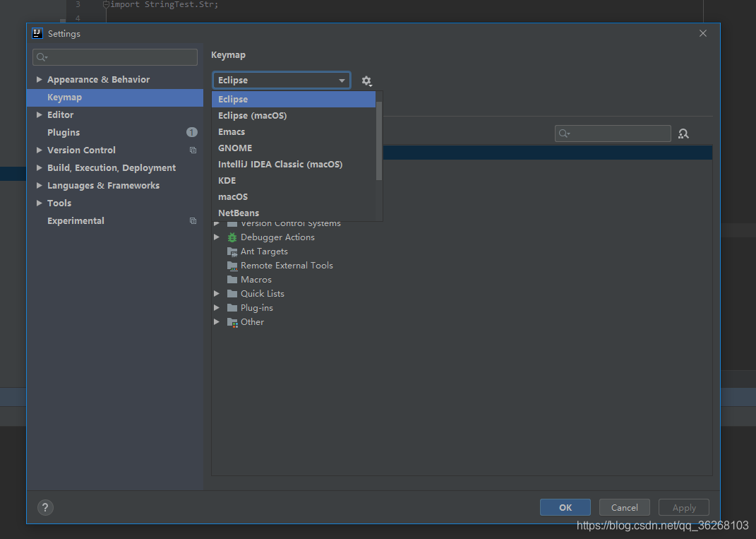Click the Remote External Tools folder icon

pyautogui.click(x=232, y=266)
